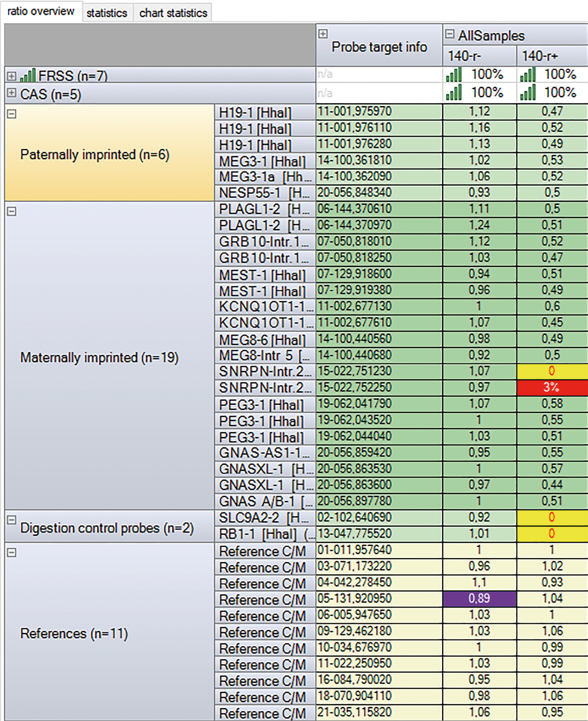Click the 140-r+ column header
Viewport: 588px width, 721px height.
(x=551, y=56)
